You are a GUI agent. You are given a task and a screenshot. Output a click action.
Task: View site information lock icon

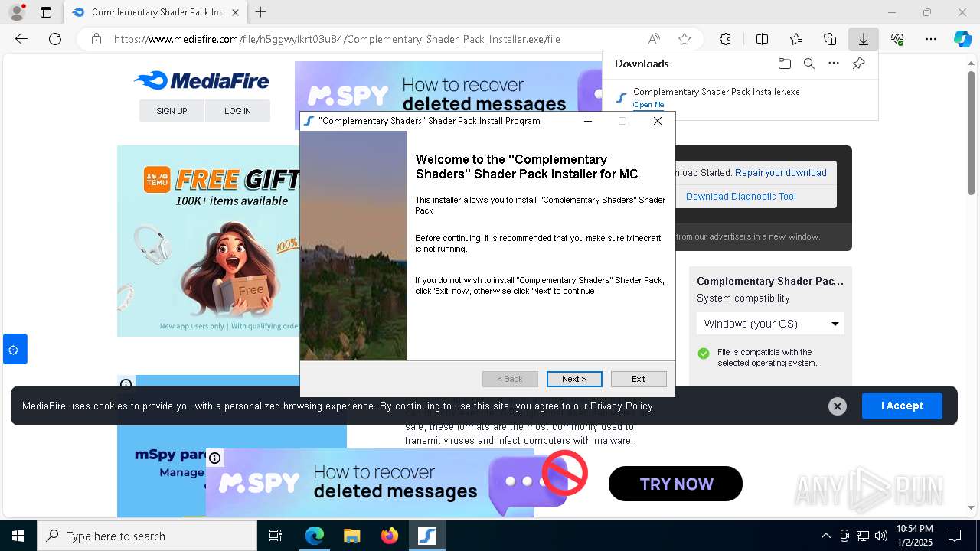click(96, 39)
